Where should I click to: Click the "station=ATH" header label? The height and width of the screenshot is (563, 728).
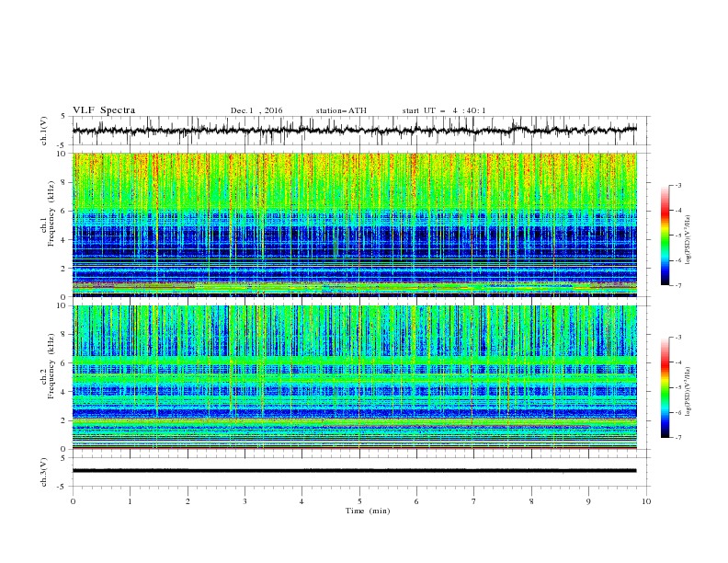click(341, 110)
